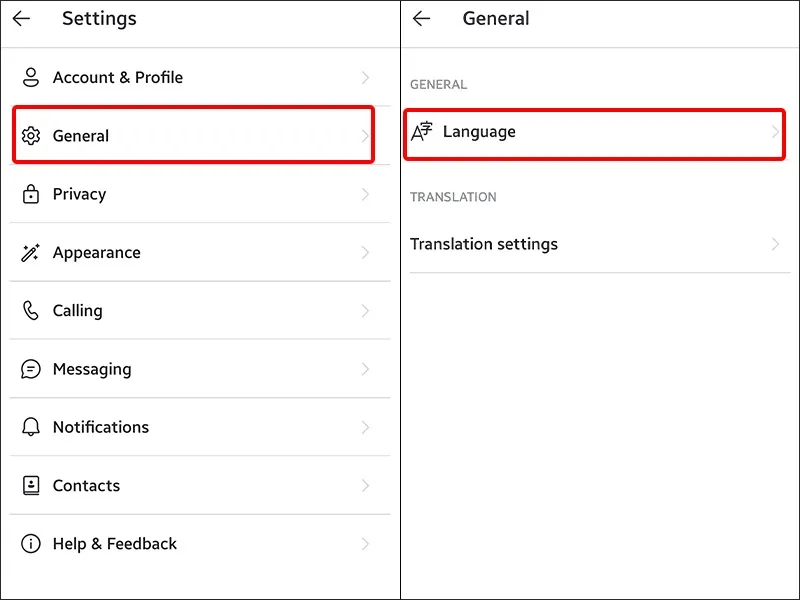The height and width of the screenshot is (600, 800).
Task: Open the Language settings via its chevron
Action: pos(774,131)
